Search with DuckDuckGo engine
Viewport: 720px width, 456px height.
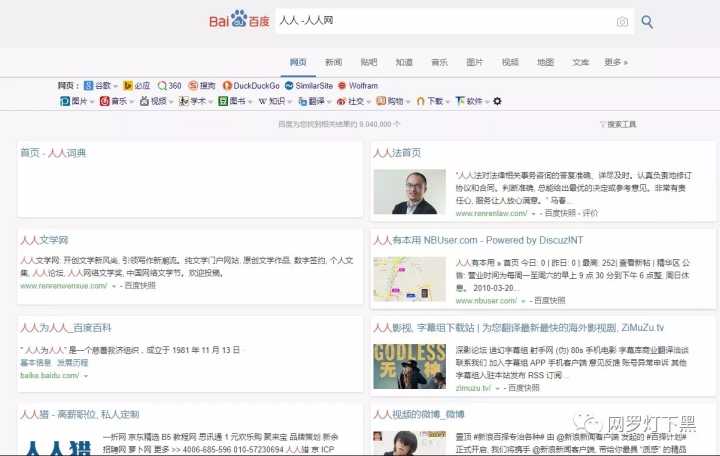click(x=251, y=85)
